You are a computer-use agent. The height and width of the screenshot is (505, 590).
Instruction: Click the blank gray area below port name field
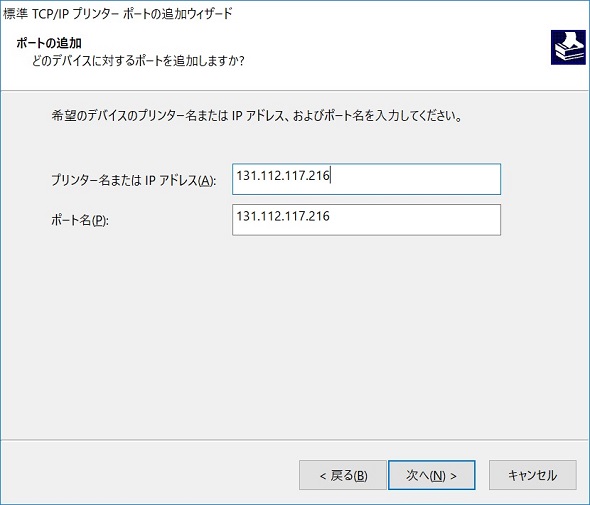click(293, 335)
